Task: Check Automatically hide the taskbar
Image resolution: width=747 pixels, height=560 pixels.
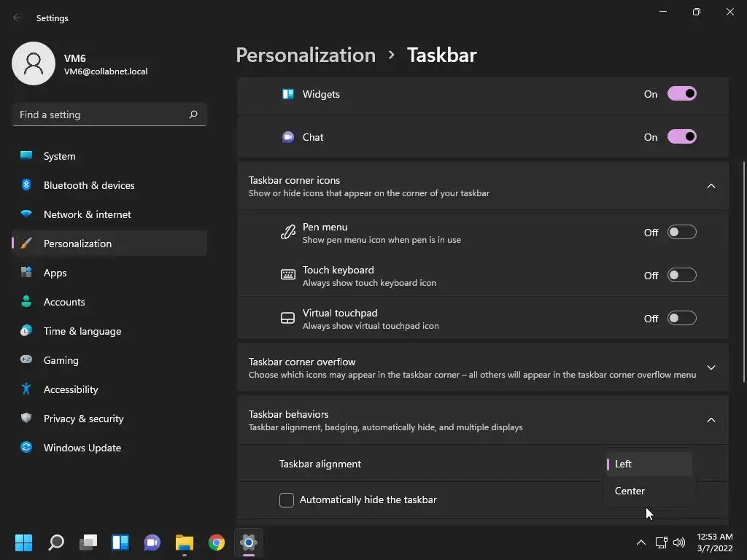Action: 286,500
